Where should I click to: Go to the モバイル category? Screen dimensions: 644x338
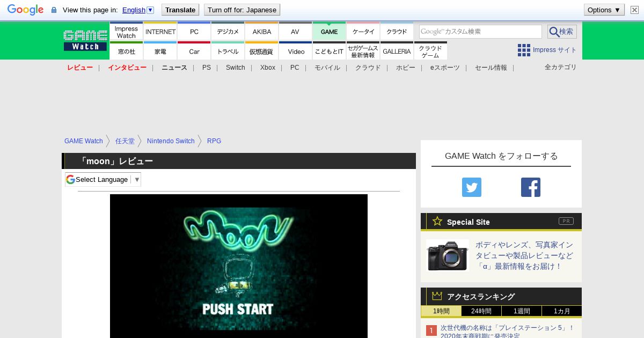tap(327, 68)
